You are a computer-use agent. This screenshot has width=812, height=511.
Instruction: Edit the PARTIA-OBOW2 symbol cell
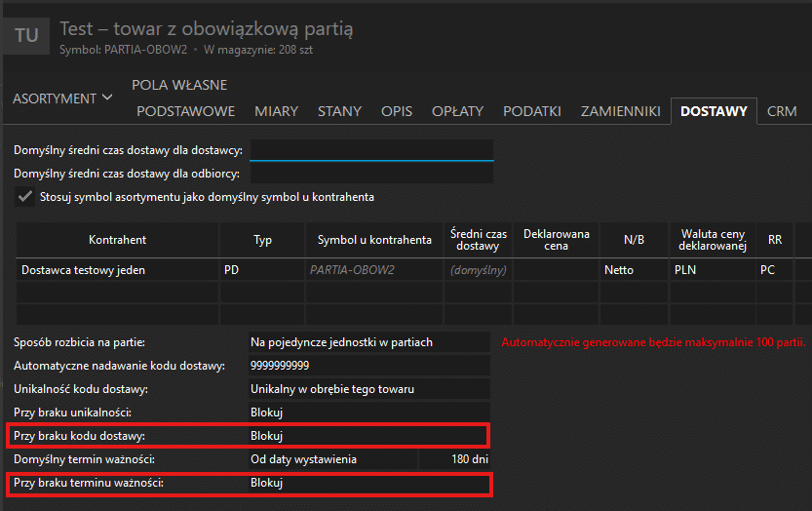pyautogui.click(x=374, y=270)
